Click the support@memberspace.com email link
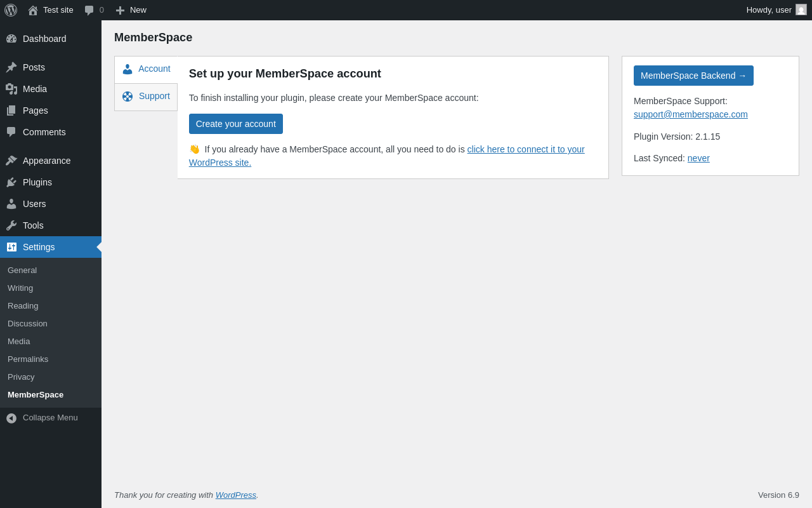The width and height of the screenshot is (812, 508). pyautogui.click(x=690, y=114)
